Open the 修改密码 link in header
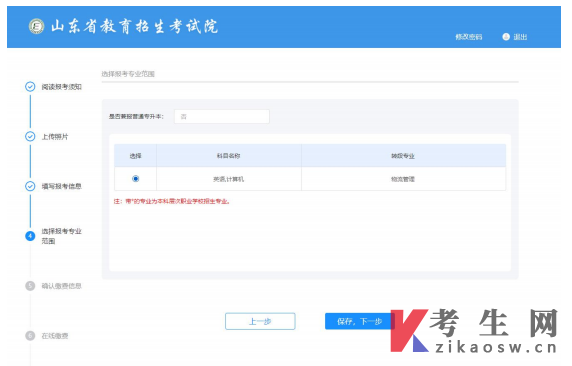The height and width of the screenshot is (366, 572). click(468, 37)
